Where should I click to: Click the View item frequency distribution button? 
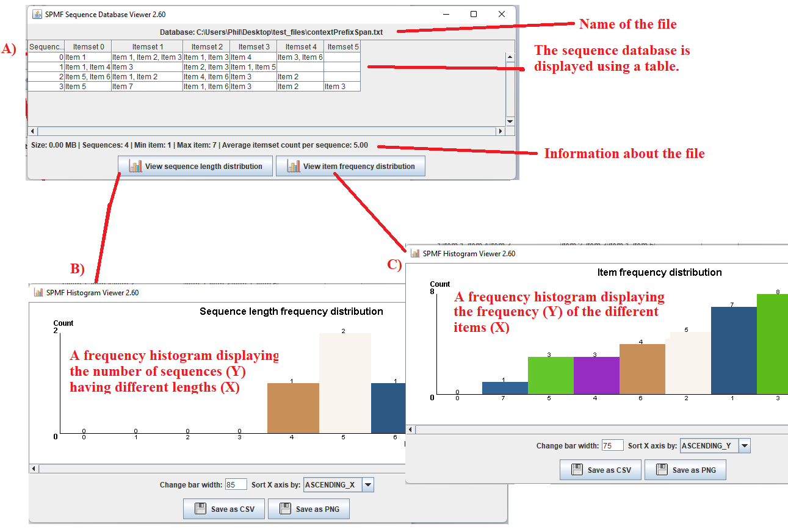pyautogui.click(x=350, y=166)
